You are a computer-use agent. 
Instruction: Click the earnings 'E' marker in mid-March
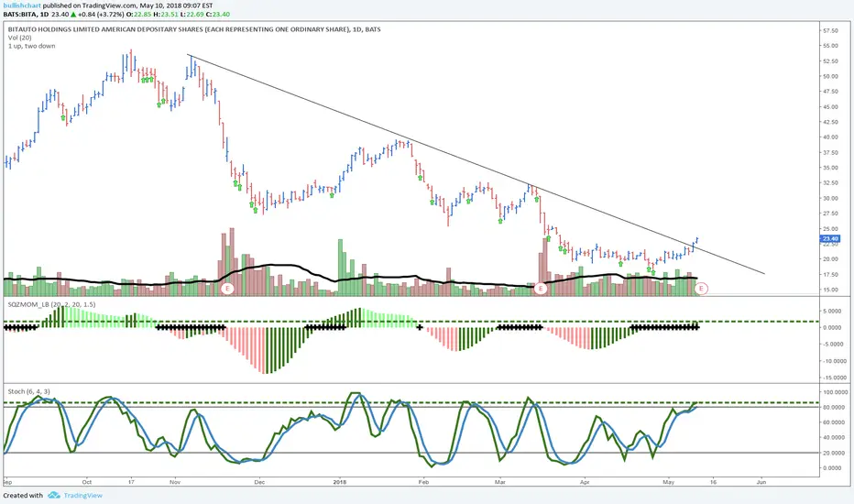pyautogui.click(x=541, y=289)
